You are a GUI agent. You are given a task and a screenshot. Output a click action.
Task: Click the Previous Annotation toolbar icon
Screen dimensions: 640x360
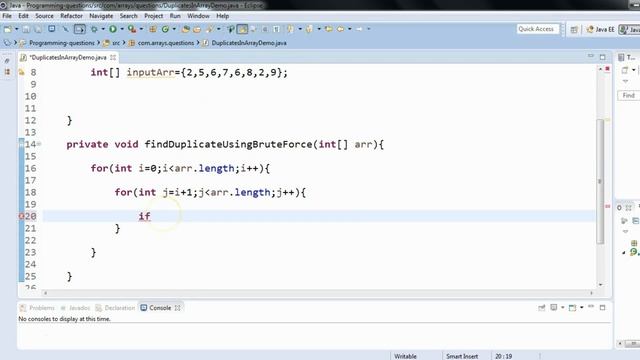310,29
